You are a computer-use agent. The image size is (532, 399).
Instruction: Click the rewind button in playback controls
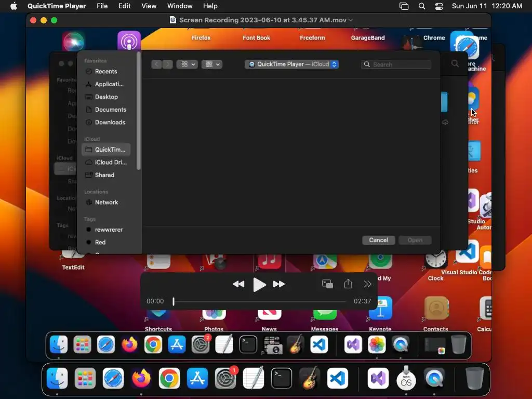238,284
